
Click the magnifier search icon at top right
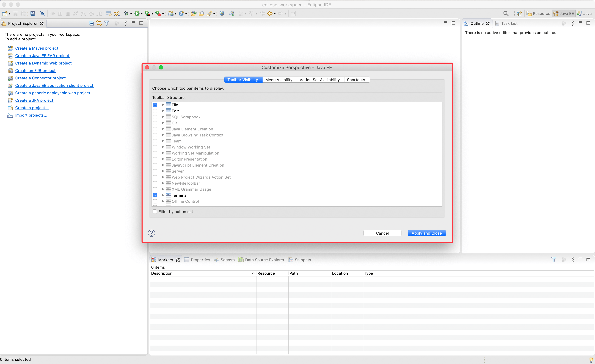click(x=506, y=13)
